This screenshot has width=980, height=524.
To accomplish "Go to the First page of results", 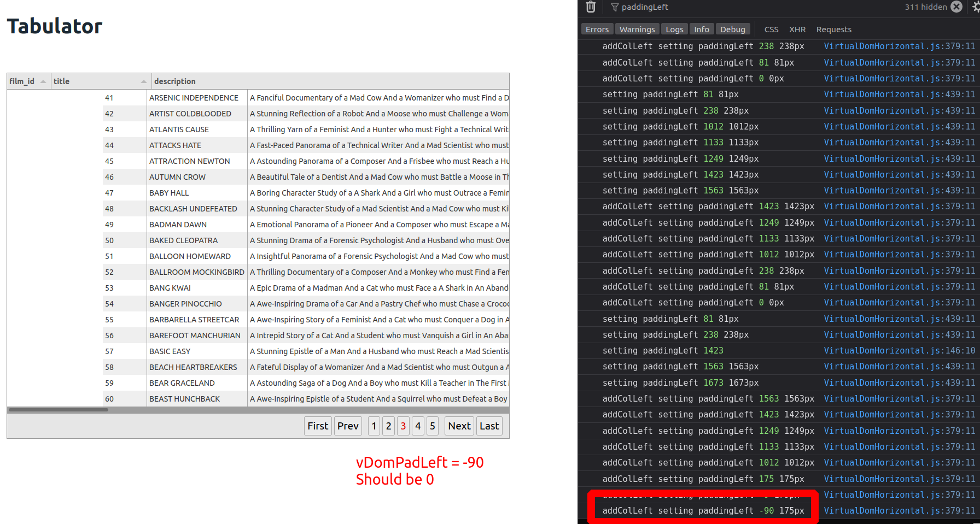I will point(318,426).
